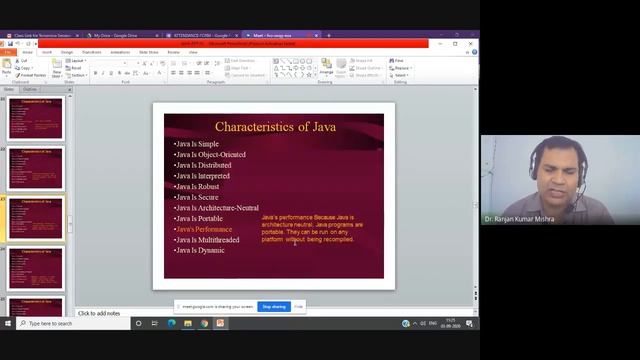Viewport: 640px width, 360px height.
Task: Set Center alignment
Action: (x=181, y=73)
